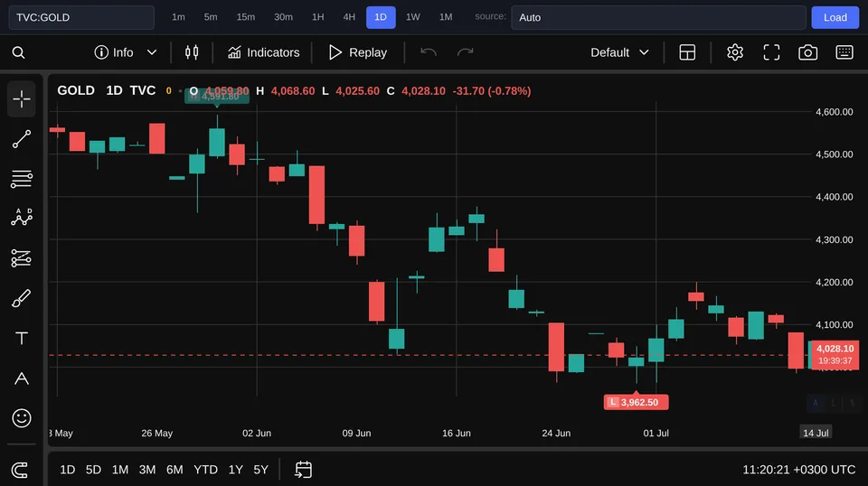Viewport: 868px width, 486px height.
Task: Open the Default layout dropdown
Action: 619,52
